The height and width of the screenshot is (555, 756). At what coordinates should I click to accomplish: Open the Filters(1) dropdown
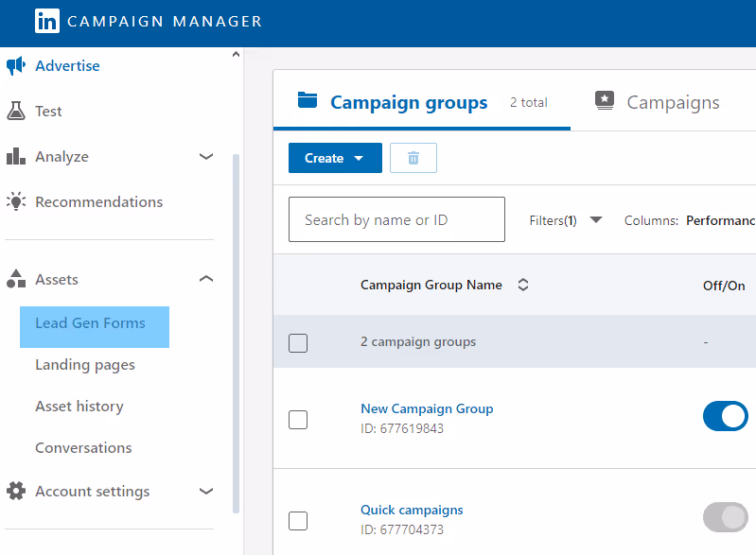click(x=565, y=220)
